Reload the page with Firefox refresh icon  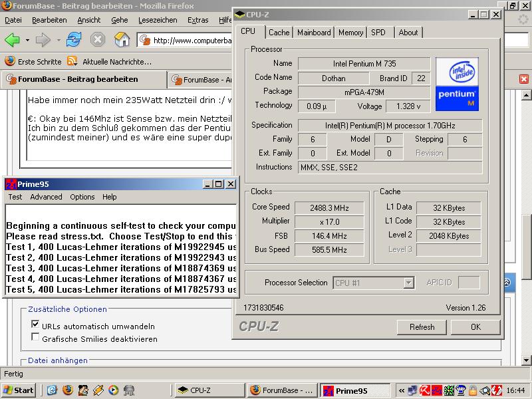(x=74, y=40)
